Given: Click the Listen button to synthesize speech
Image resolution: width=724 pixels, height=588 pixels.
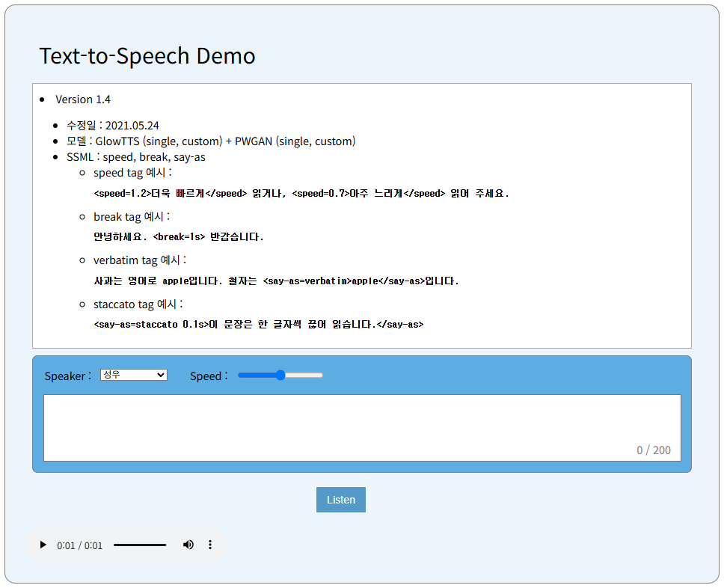Looking at the screenshot, I should [340, 499].
